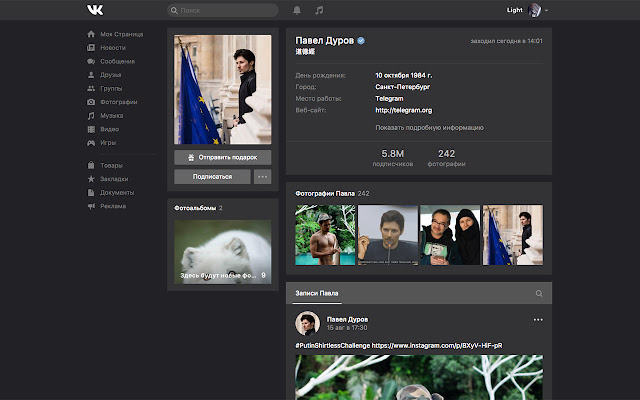Search posts with the wall magnifier icon

click(x=539, y=294)
